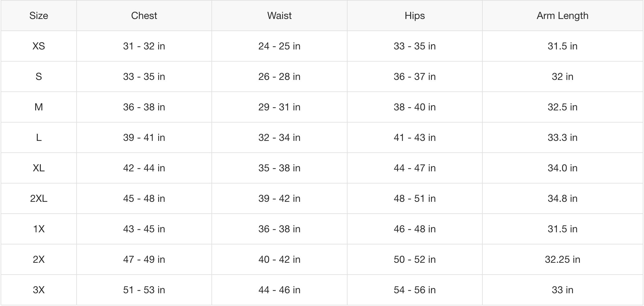This screenshot has height=306, width=644.
Task: Click the Size column header
Action: tap(39, 16)
